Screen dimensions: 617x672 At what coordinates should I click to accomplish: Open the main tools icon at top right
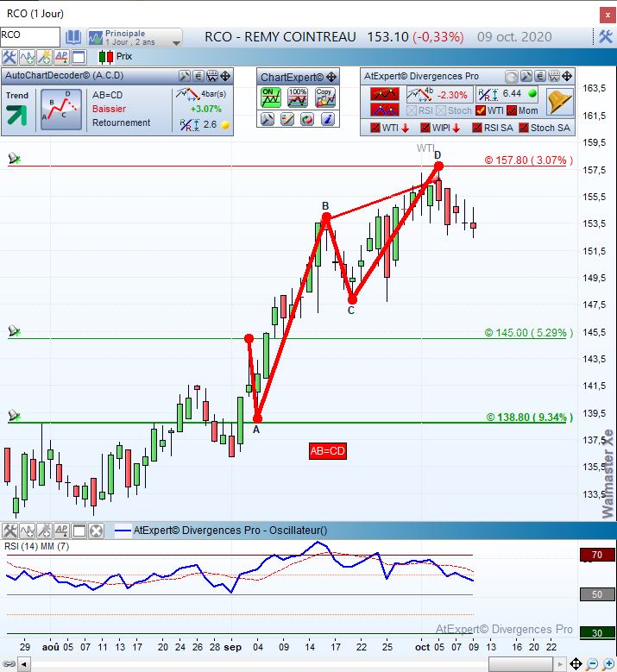605,37
